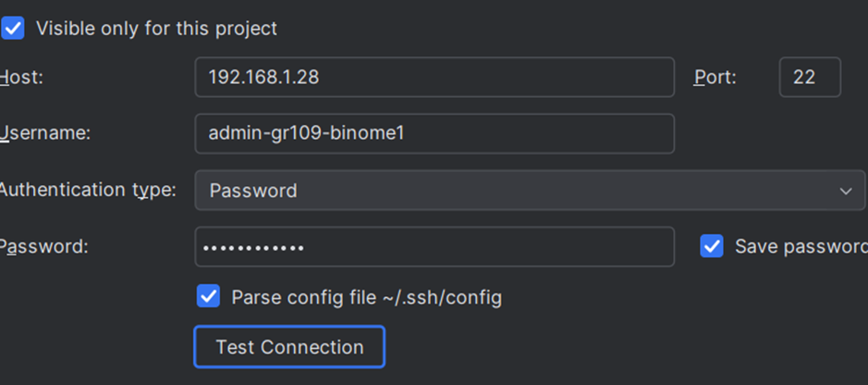Place cursor on the masked password dots
The height and width of the screenshot is (385, 868).
(253, 248)
